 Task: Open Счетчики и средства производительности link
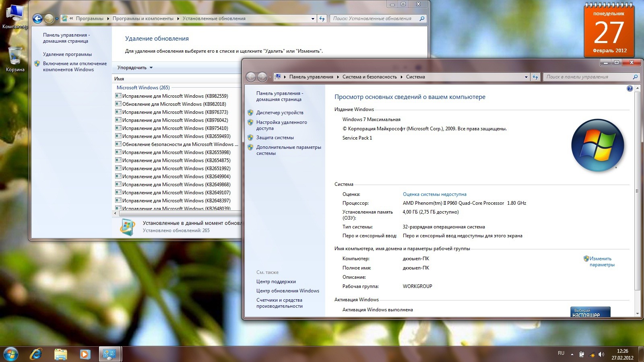[279, 303]
